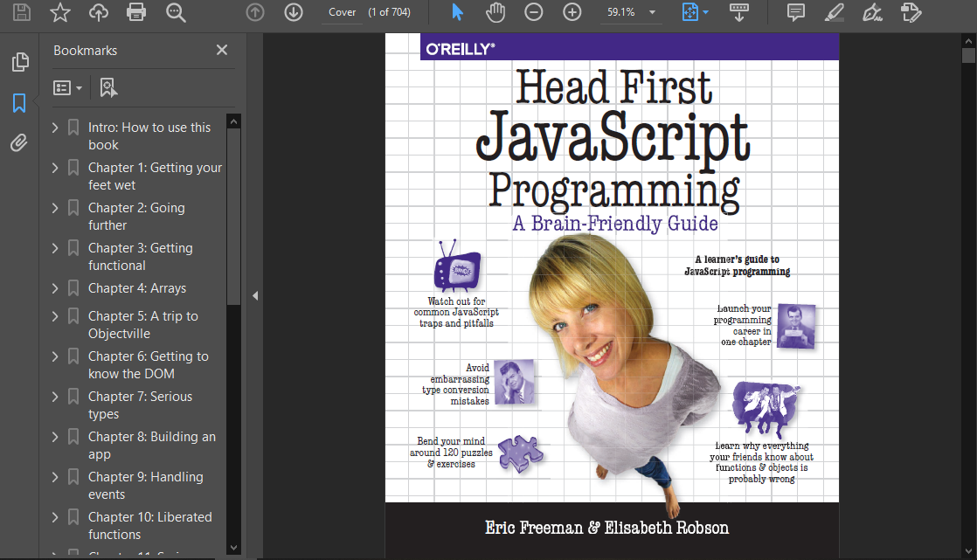Screen dimensions: 977x560
Task: Expand Chapter 7 bookmark chevron
Action: 55,397
